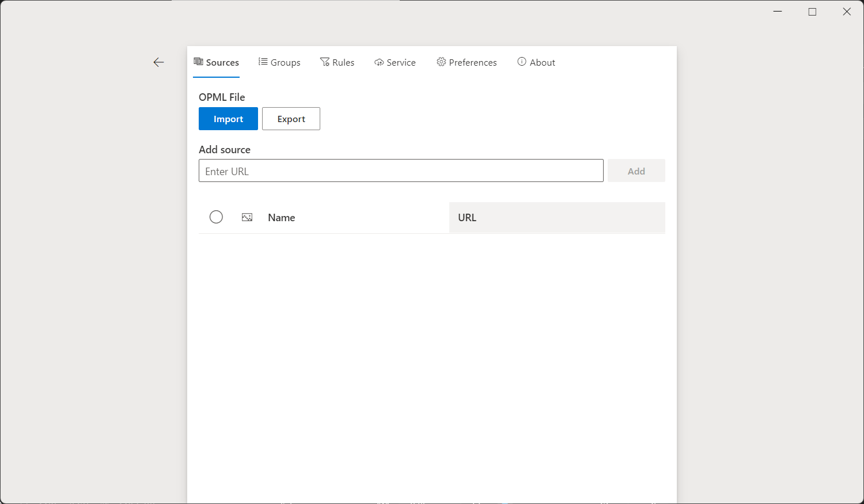Image resolution: width=864 pixels, height=504 pixels.
Task: Go back using the left arrow
Action: click(x=159, y=62)
